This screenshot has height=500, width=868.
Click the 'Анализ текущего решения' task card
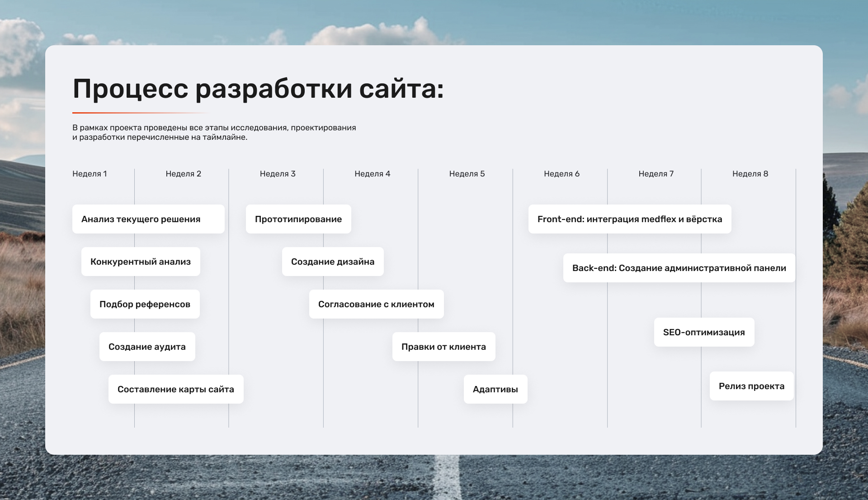click(x=148, y=219)
